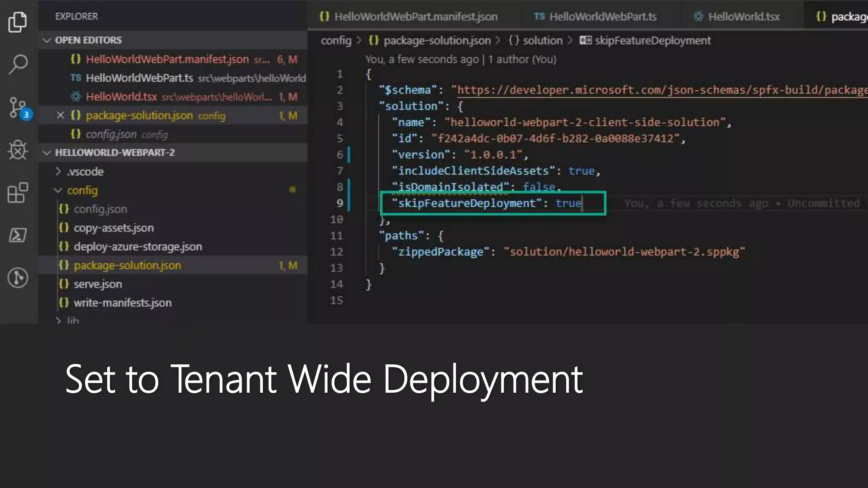Image resolution: width=868 pixels, height=488 pixels.
Task: Click the '1 author (You)' code lens text
Action: point(522,59)
